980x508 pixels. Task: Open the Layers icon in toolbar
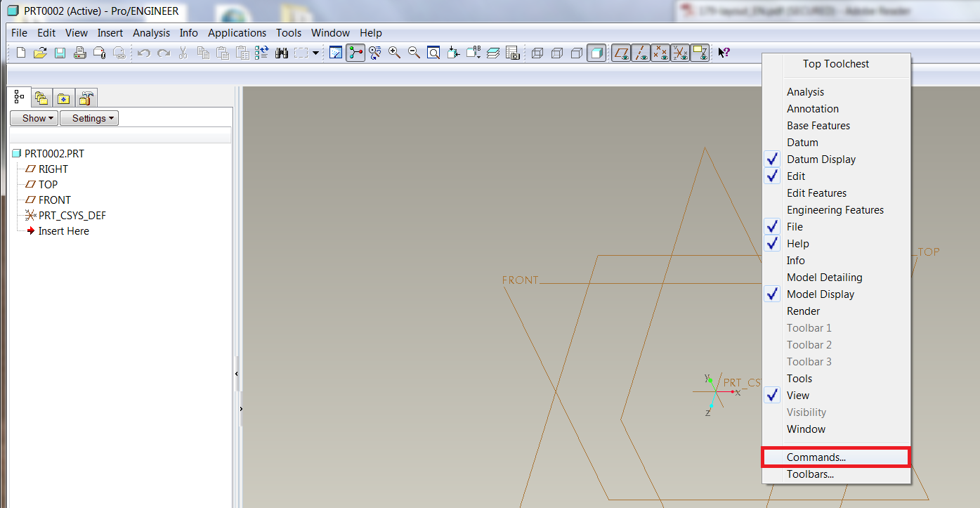[493, 53]
